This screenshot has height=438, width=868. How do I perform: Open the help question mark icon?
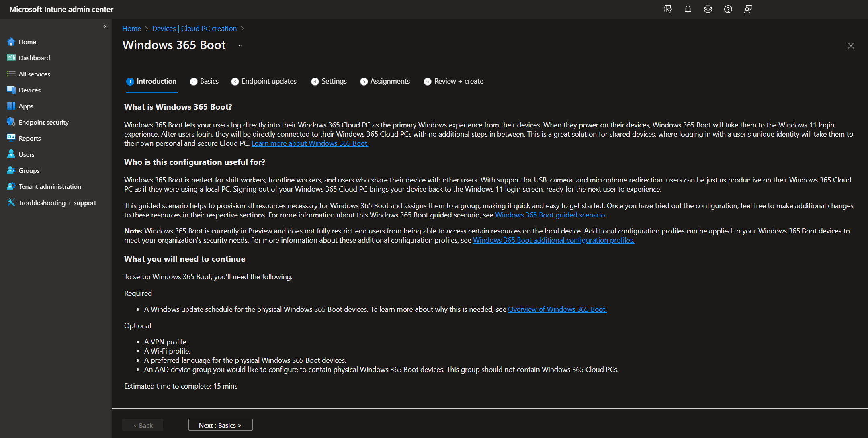tap(728, 9)
